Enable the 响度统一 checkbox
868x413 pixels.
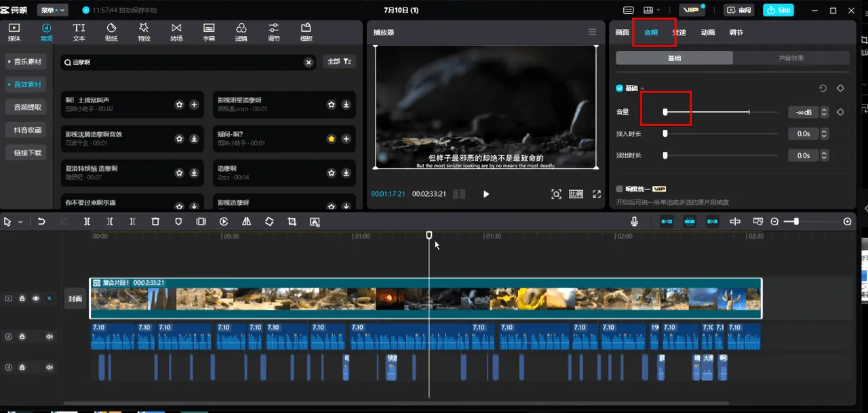pyautogui.click(x=619, y=189)
